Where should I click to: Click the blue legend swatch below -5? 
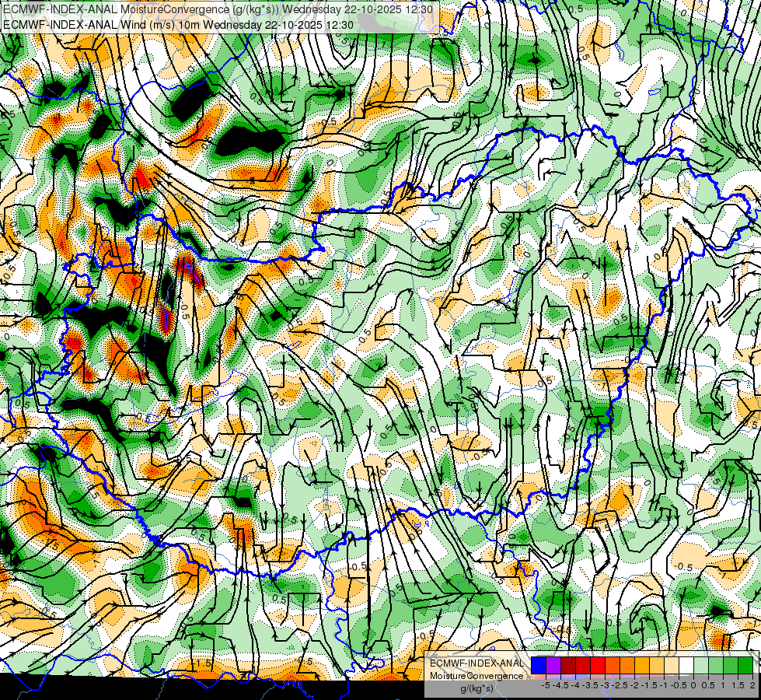point(539,665)
